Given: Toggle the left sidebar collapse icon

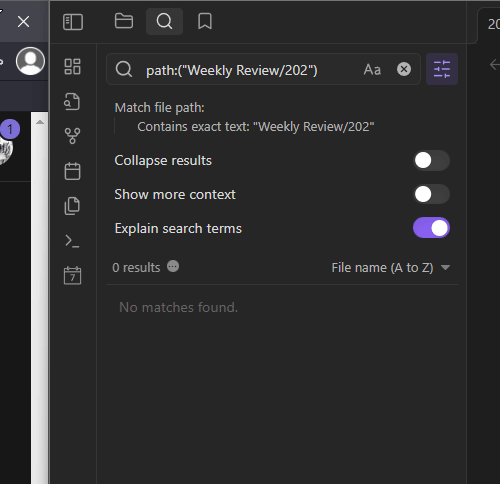Looking at the screenshot, I should (x=73, y=22).
